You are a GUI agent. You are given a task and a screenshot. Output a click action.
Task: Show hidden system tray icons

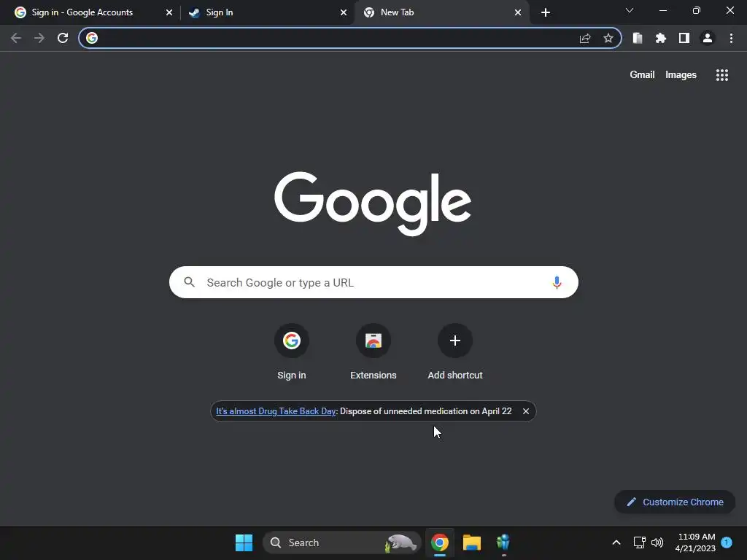coord(616,542)
